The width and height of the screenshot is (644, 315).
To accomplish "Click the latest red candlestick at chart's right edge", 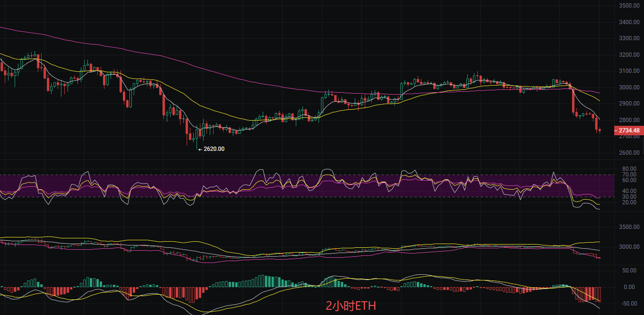I will click(x=600, y=131).
